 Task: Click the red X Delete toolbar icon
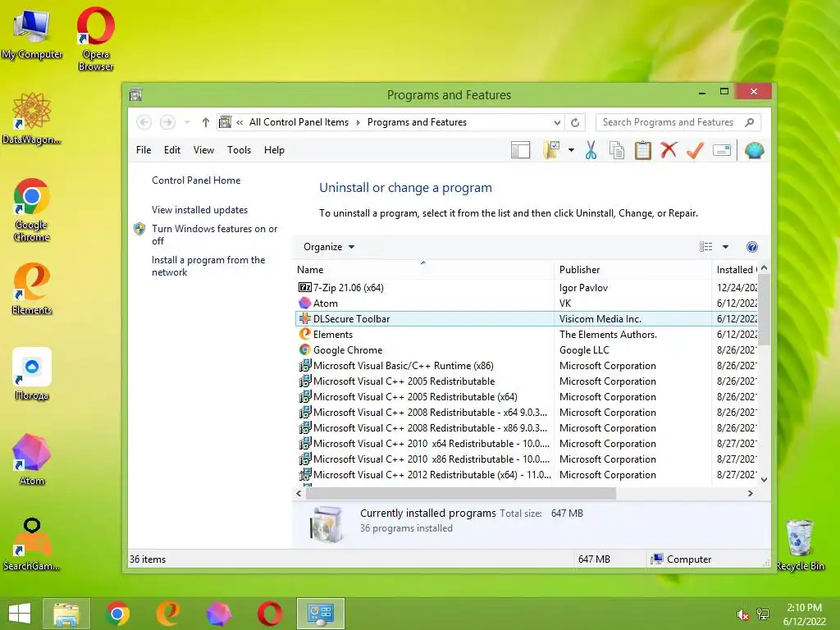click(x=669, y=150)
